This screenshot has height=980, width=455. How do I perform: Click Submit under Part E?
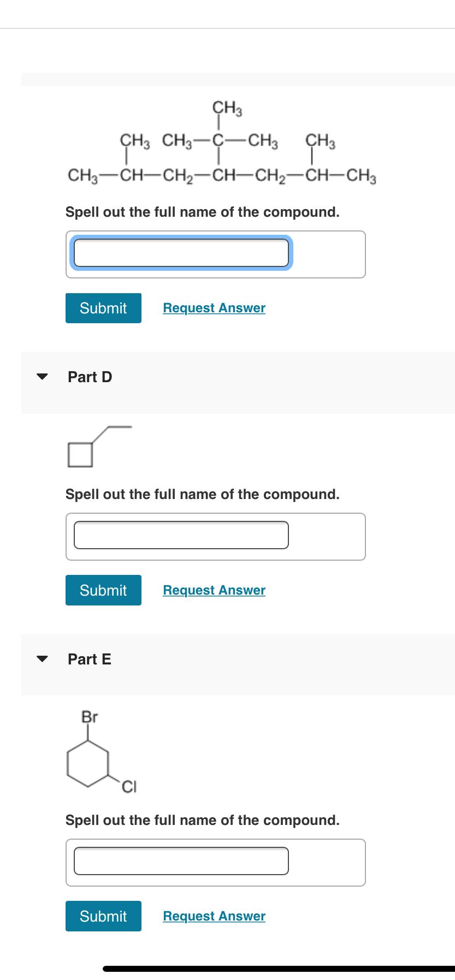tap(103, 916)
